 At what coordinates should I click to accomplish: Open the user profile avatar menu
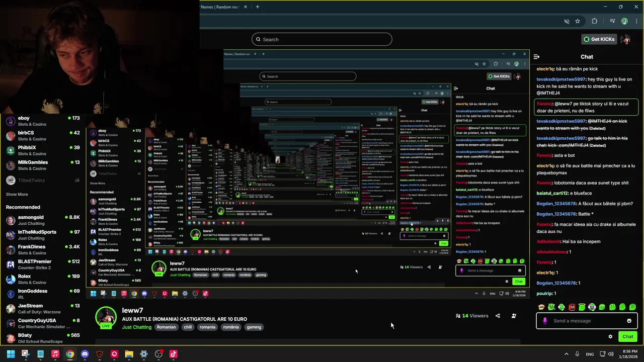point(626,39)
